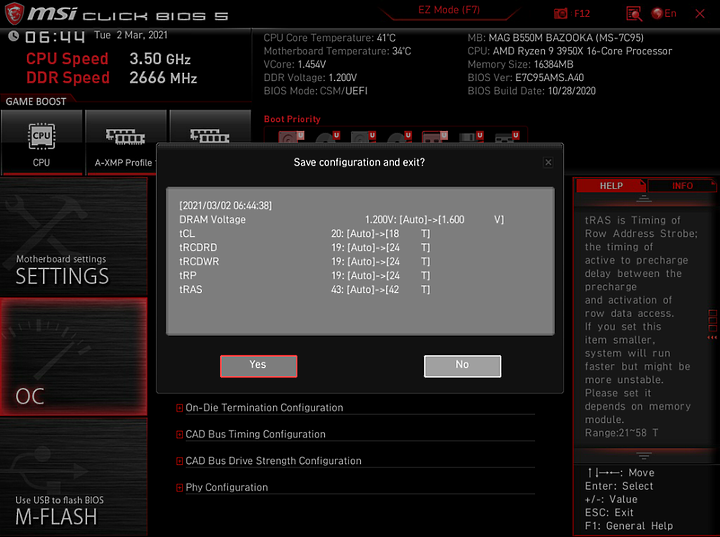This screenshot has width=720, height=537.
Task: Open the INFO tab
Action: point(682,186)
